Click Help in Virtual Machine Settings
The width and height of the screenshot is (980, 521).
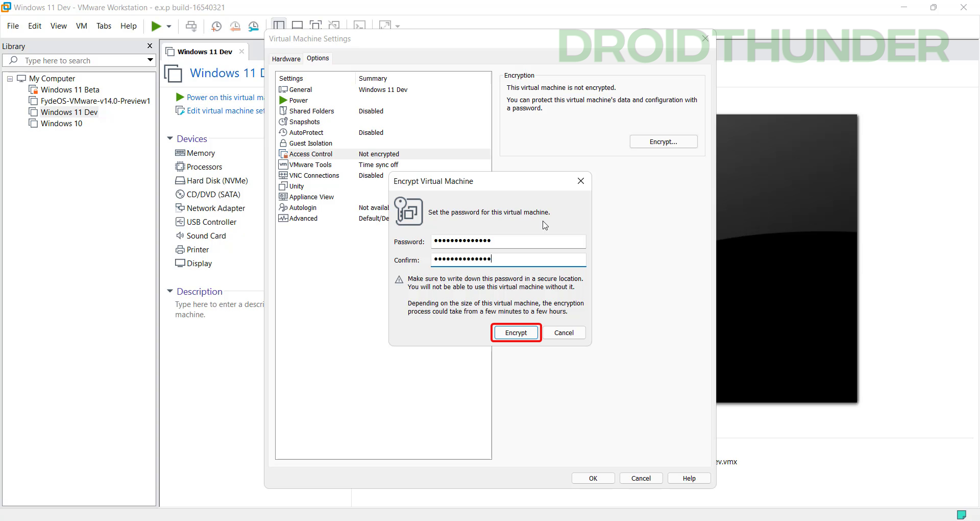[x=689, y=478]
